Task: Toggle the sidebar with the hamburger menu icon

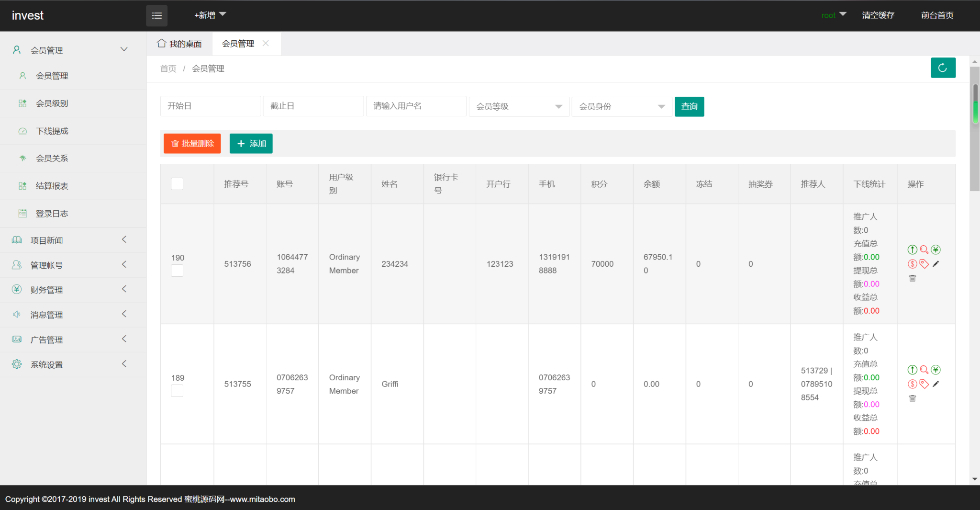Action: click(156, 15)
